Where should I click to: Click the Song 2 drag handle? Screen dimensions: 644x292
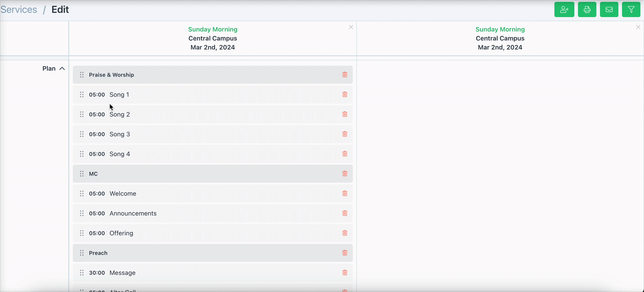click(82, 114)
